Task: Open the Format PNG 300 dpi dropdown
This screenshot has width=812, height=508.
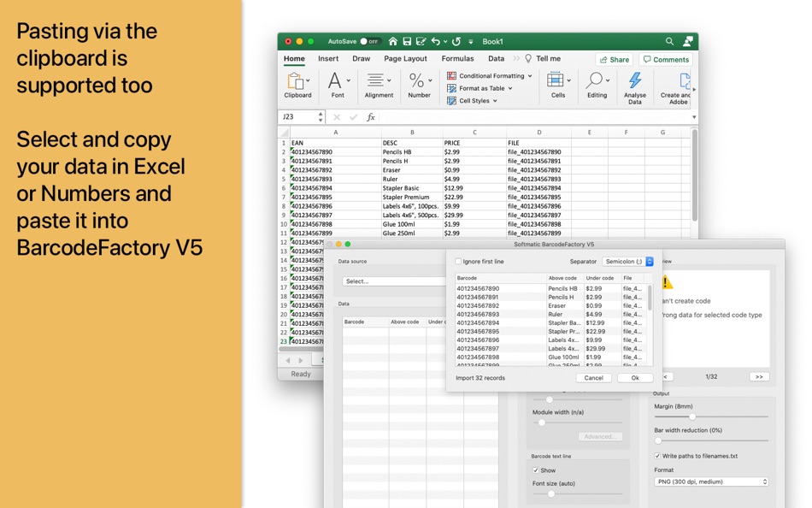Action: (x=711, y=481)
